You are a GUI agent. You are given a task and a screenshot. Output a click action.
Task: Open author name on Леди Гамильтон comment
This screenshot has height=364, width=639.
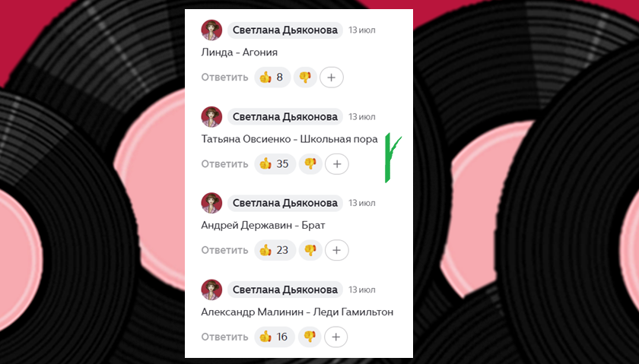285,290
